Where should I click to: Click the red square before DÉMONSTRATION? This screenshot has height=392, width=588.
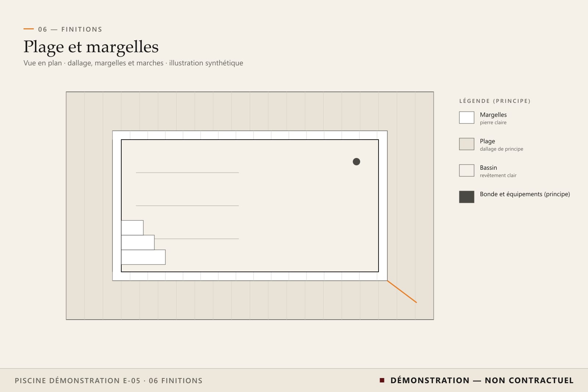[382, 380]
